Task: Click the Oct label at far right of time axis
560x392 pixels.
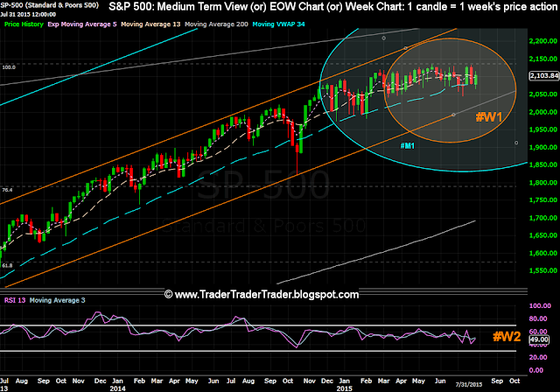Action: [x=514, y=381]
